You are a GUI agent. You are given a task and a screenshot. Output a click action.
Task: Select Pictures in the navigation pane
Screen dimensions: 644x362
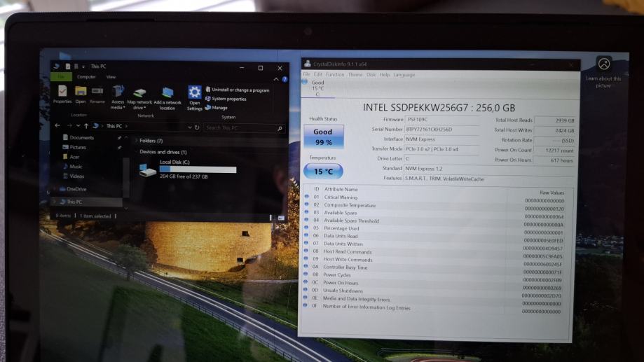tap(74, 147)
